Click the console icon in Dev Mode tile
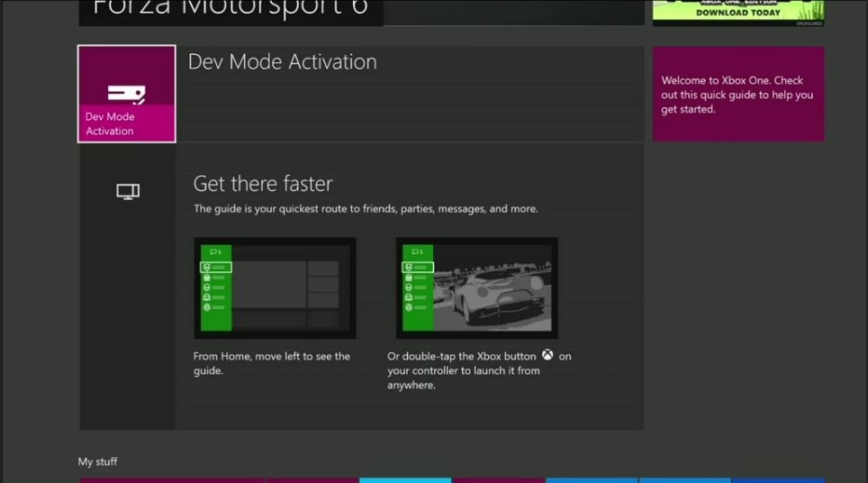The width and height of the screenshot is (868, 483). [127, 95]
